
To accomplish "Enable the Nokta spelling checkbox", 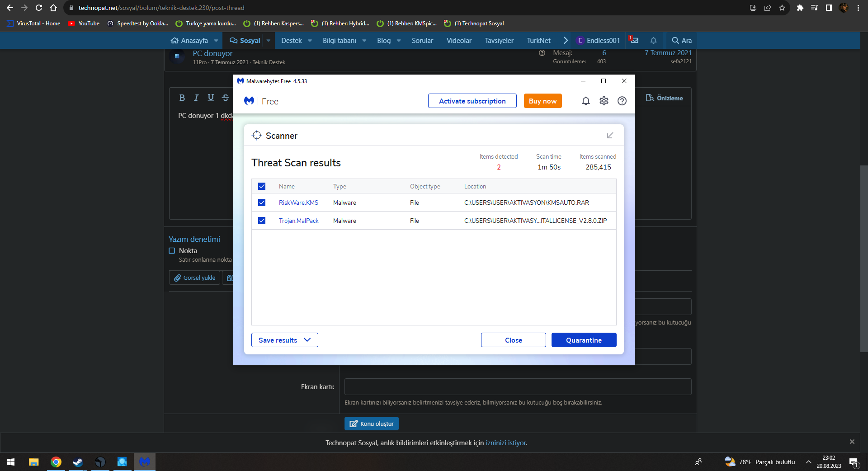I will [172, 251].
